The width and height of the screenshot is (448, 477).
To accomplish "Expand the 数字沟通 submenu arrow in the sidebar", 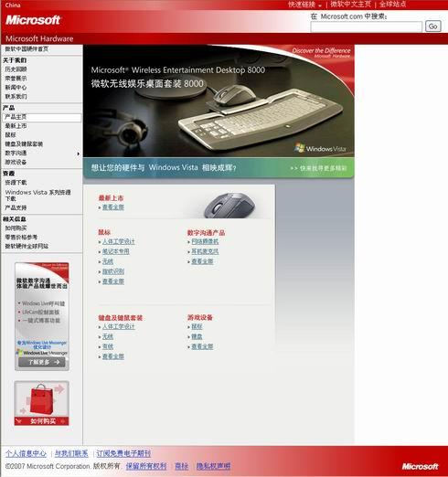I will [x=79, y=154].
